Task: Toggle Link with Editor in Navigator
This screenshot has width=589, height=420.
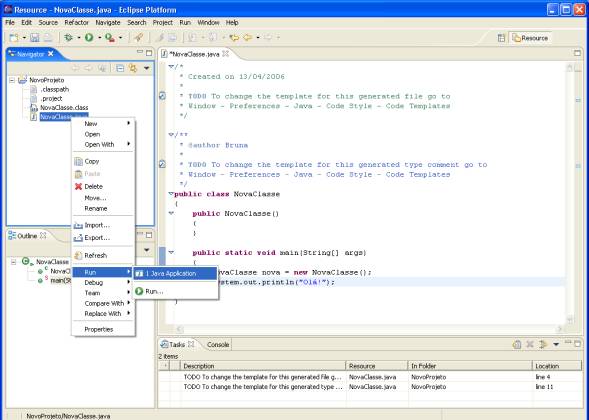Action: click(x=133, y=68)
